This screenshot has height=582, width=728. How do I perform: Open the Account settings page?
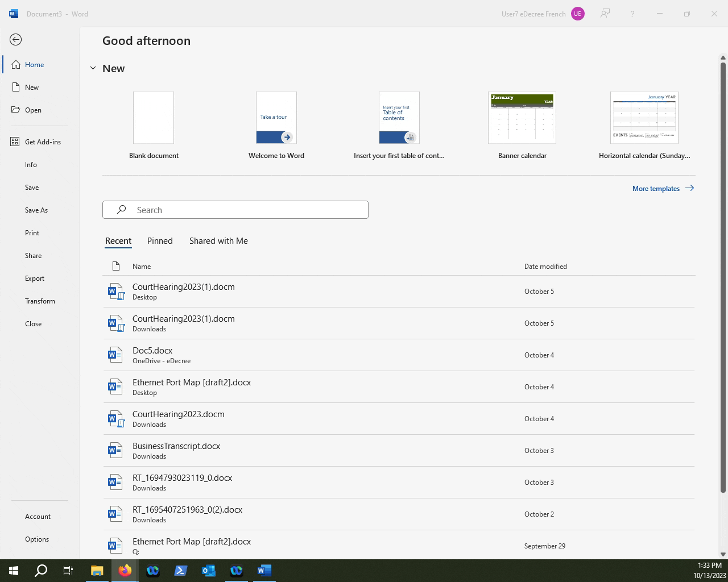tap(38, 517)
